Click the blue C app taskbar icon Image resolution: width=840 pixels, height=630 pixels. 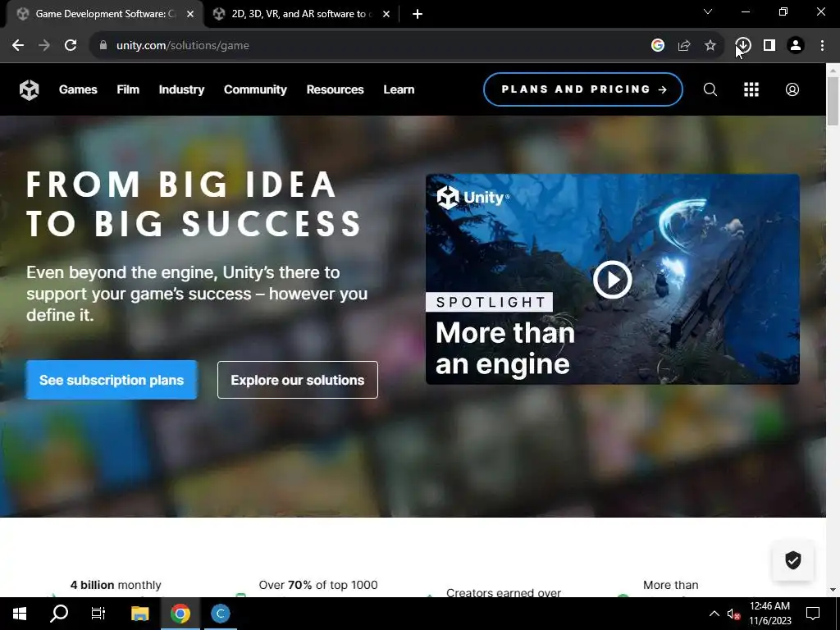(220, 614)
